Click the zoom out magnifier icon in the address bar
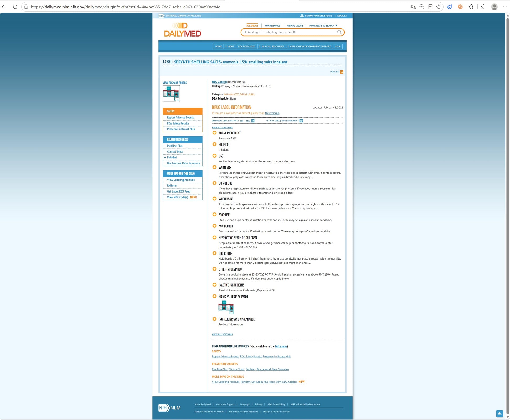The height and width of the screenshot is (420, 511). pos(422,7)
